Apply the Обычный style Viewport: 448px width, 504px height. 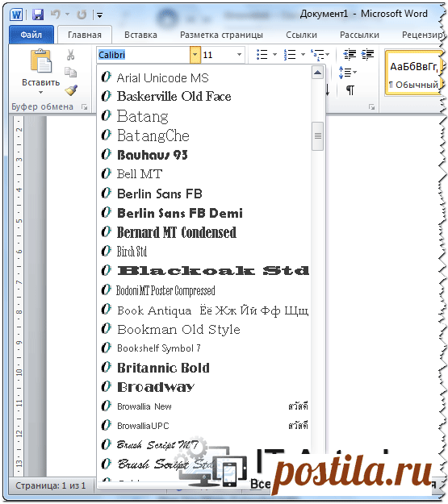(415, 73)
